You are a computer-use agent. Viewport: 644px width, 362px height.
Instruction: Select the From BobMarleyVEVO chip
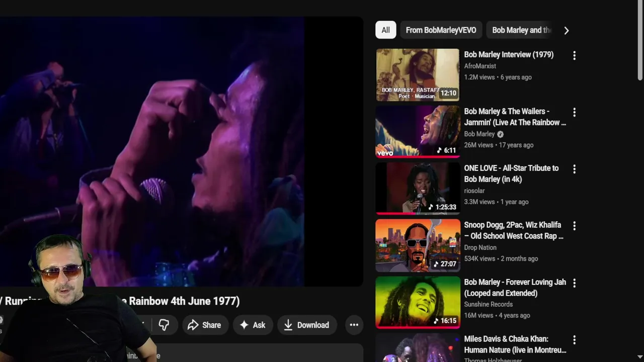441,30
